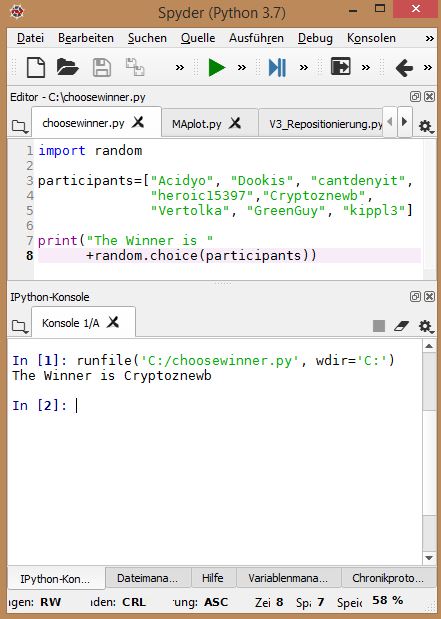Close the choosewinner.py tab
This screenshot has width=441, height=619.
(x=138, y=122)
